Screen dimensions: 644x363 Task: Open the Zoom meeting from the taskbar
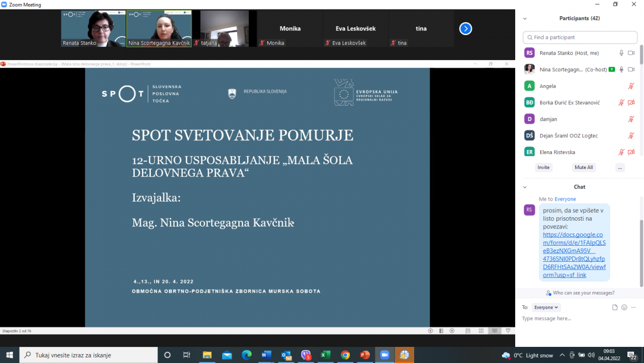click(x=385, y=355)
